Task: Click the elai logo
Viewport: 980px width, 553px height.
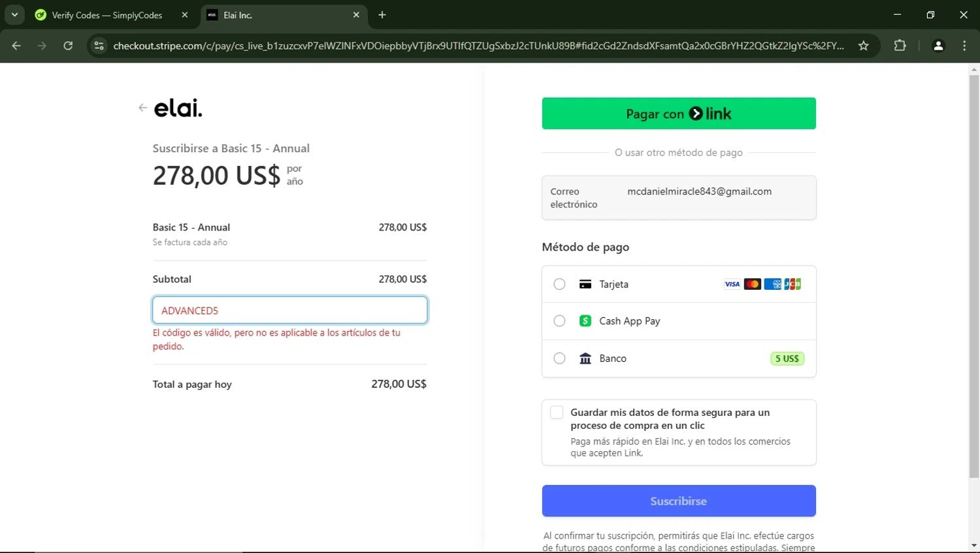Action: pos(178,108)
